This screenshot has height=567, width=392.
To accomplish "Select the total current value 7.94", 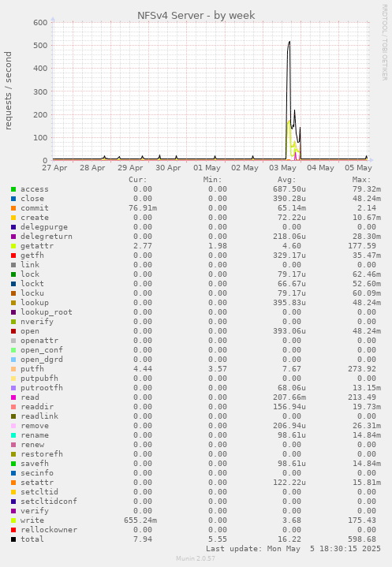I will (x=143, y=539).
